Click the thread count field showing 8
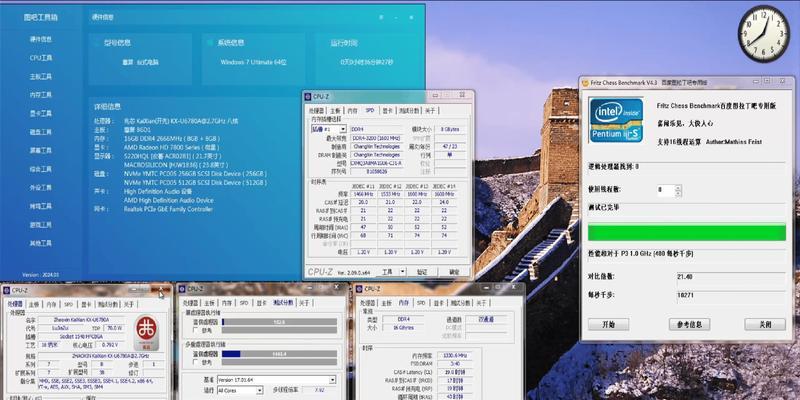 (666, 191)
